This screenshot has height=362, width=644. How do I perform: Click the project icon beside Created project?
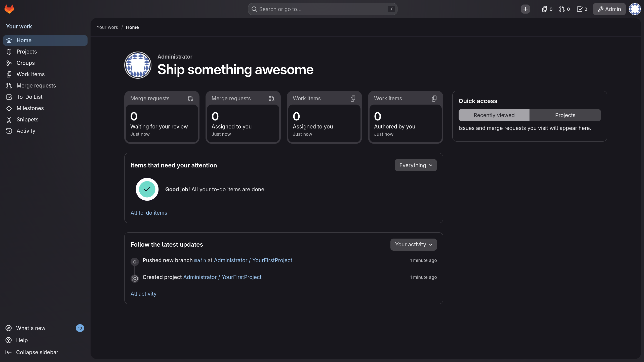click(x=135, y=279)
